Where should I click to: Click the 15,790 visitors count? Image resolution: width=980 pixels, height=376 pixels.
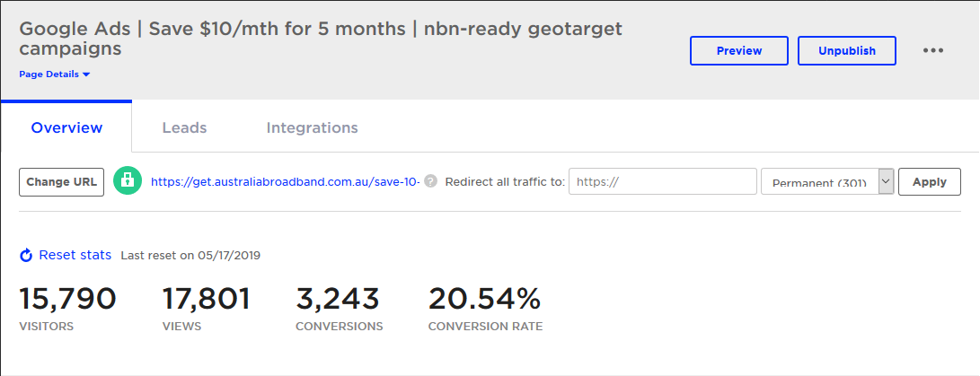[67, 299]
